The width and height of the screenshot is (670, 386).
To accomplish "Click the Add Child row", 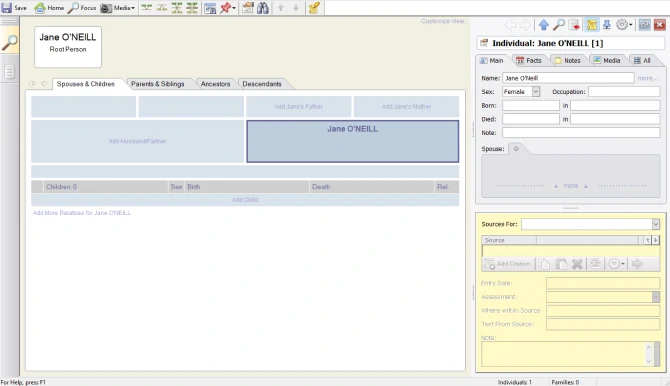I will [245, 200].
